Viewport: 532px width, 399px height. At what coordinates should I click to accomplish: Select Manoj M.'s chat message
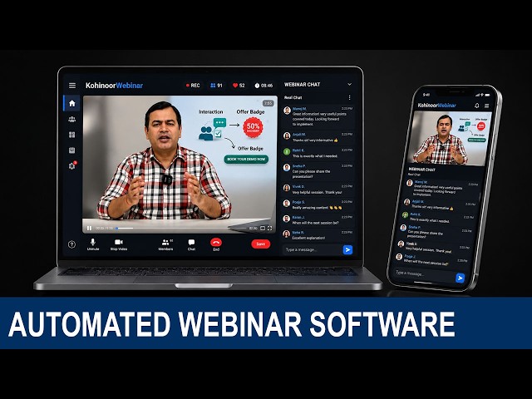[318, 116]
